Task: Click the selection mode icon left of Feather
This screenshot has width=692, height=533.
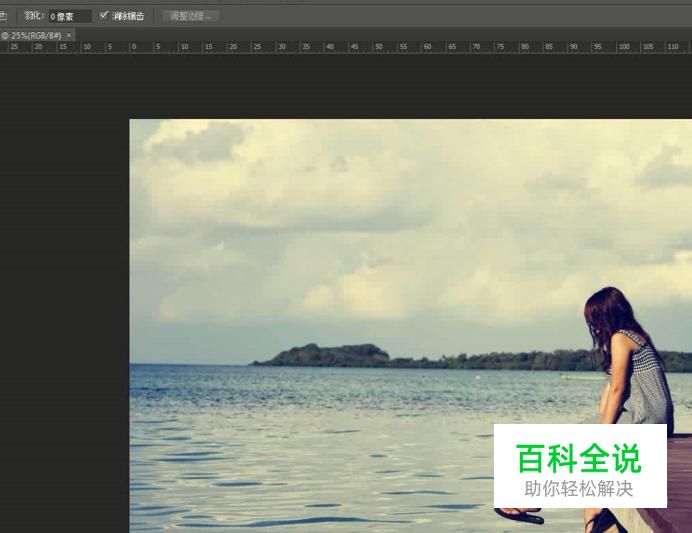Action: [x=3, y=16]
